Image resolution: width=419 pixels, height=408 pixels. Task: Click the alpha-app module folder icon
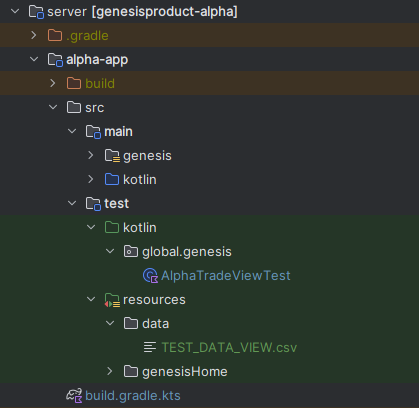[55, 60]
